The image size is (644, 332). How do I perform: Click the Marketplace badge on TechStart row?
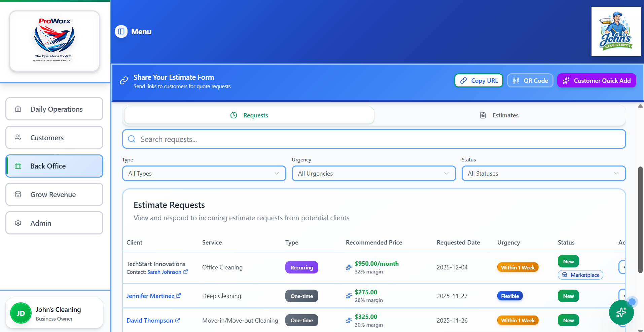point(580,275)
